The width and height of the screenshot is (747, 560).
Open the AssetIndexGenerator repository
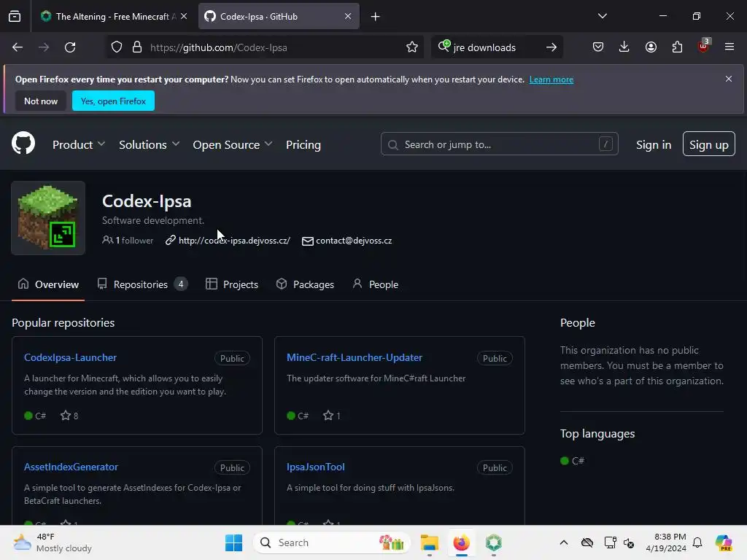71,467
